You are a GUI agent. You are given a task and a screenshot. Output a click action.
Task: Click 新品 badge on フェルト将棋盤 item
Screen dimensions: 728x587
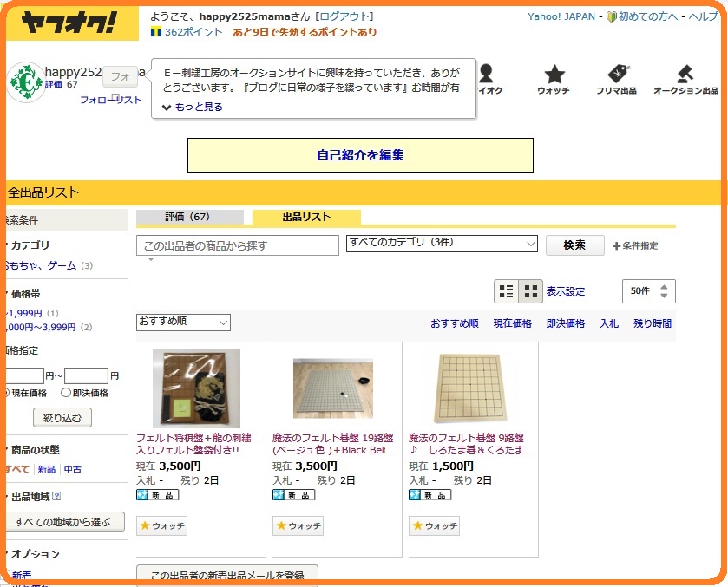pyautogui.click(x=157, y=495)
